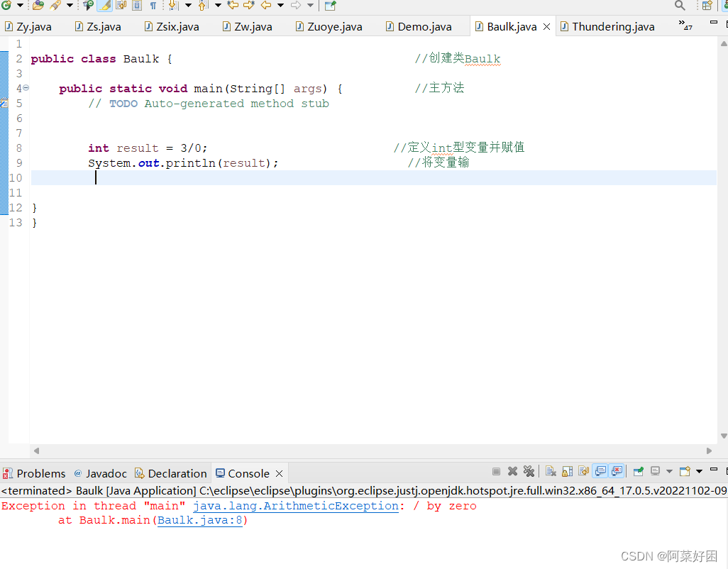Navigate Back with the left arrow

pos(266,6)
